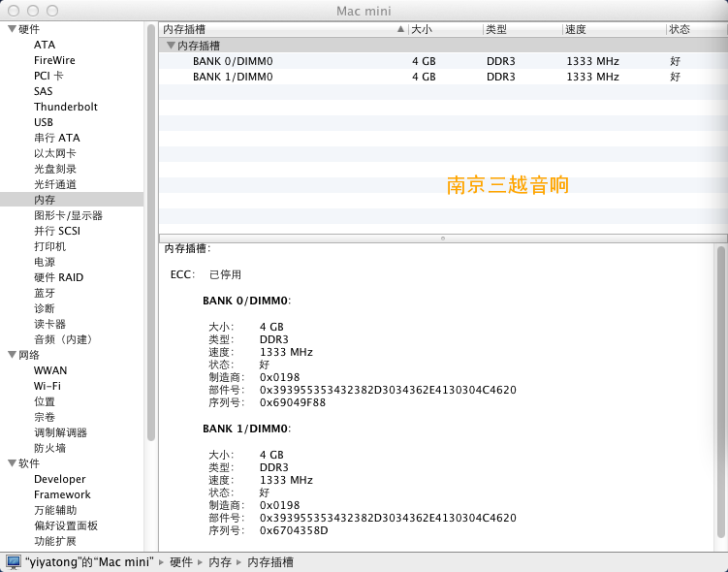
Task: Sort table by 大小 column header
Action: (445, 29)
